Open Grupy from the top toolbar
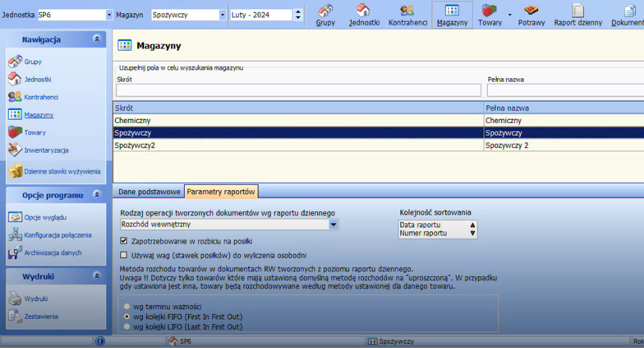 click(325, 15)
